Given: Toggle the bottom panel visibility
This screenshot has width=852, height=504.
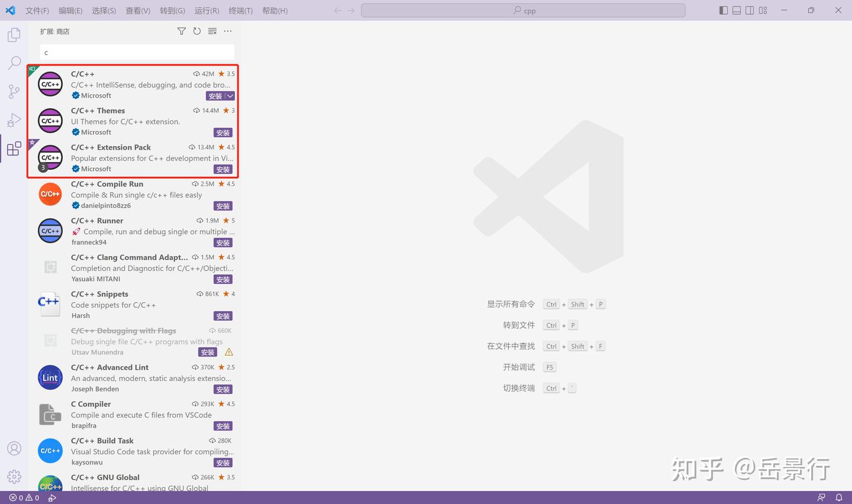Looking at the screenshot, I should pyautogui.click(x=736, y=10).
